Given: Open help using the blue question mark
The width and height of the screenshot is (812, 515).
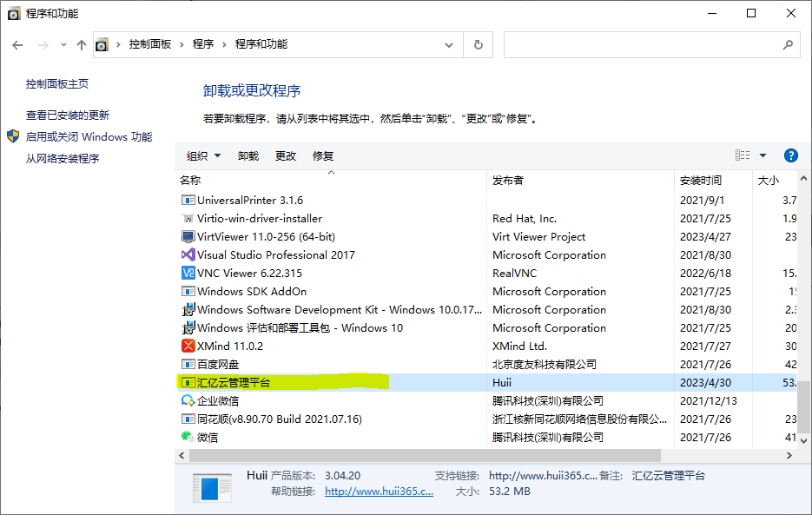Looking at the screenshot, I should pos(790,155).
